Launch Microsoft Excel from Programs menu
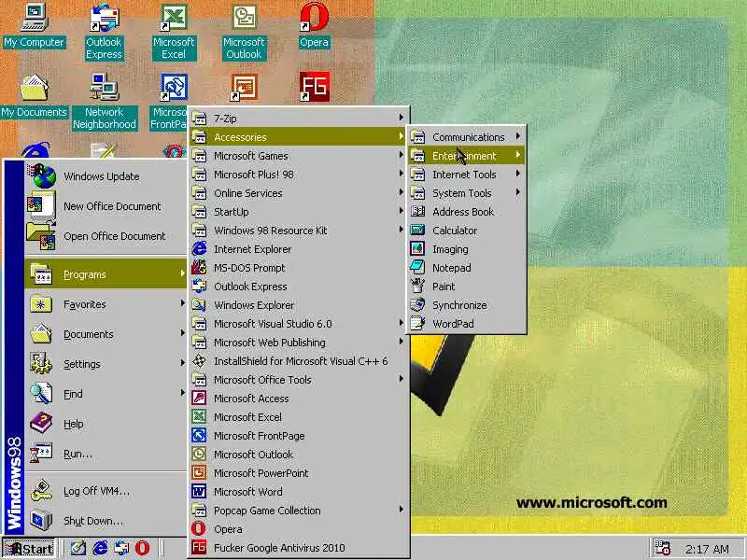This screenshot has width=747, height=560. tap(298, 416)
